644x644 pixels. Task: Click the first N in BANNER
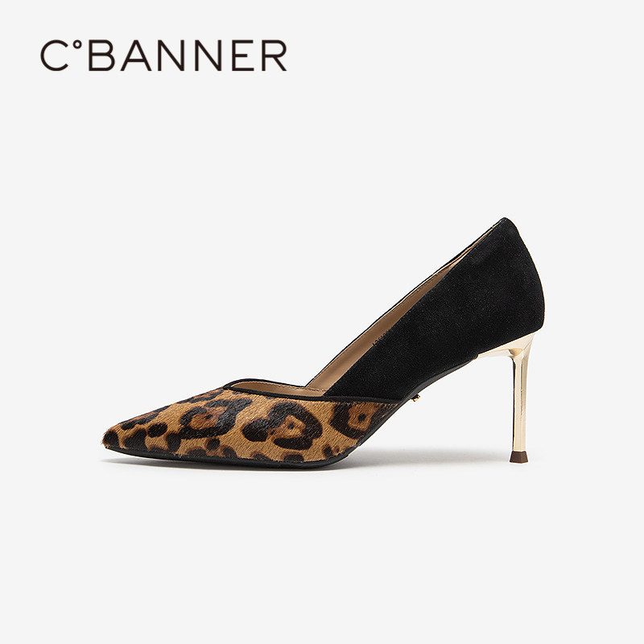176,56
